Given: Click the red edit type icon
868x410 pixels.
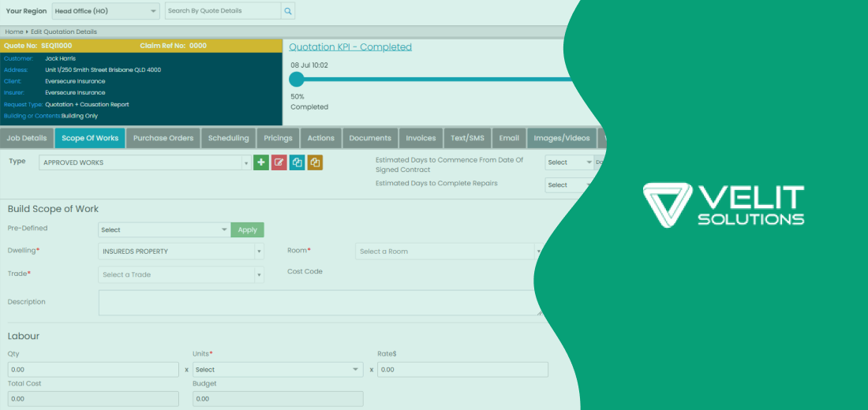Looking at the screenshot, I should (x=279, y=162).
